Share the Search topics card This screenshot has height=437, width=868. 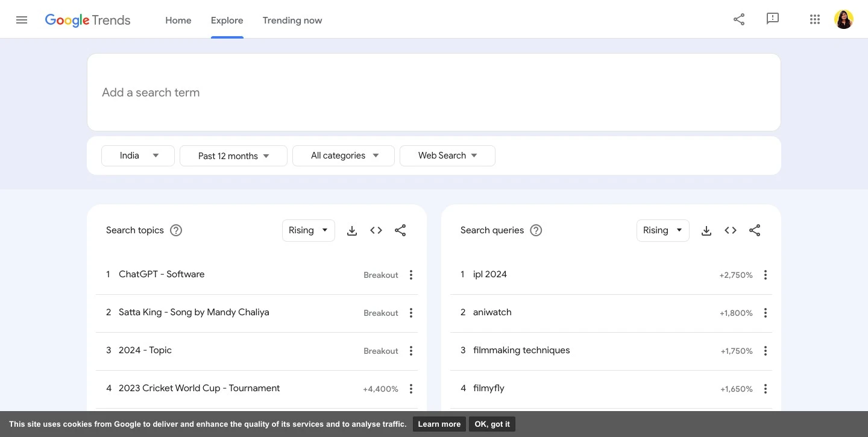pyautogui.click(x=400, y=230)
